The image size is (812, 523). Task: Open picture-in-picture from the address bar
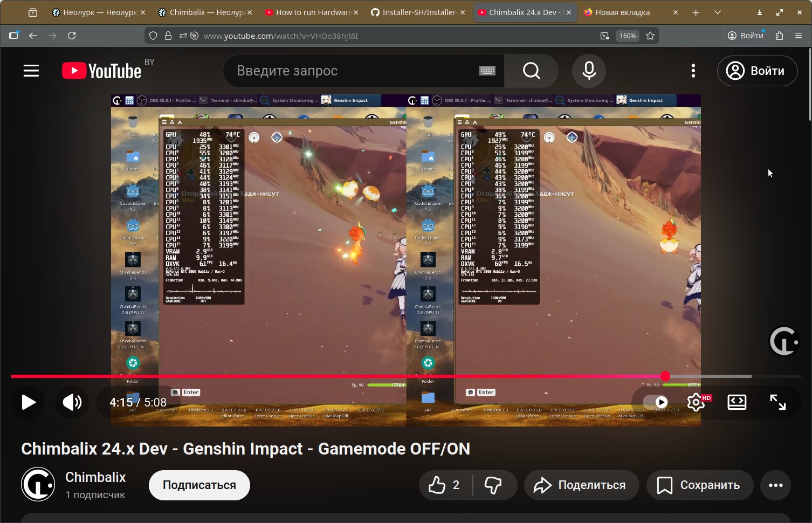[x=604, y=36]
